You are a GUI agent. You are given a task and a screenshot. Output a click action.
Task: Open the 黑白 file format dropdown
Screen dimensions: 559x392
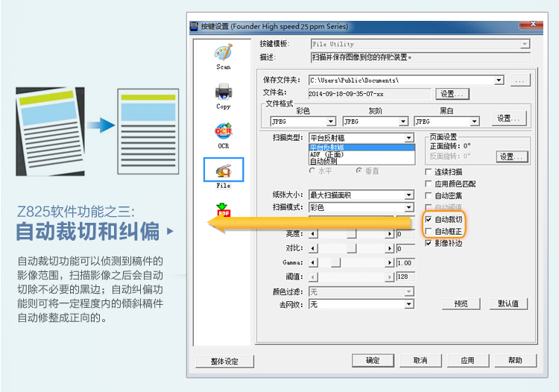[479, 121]
